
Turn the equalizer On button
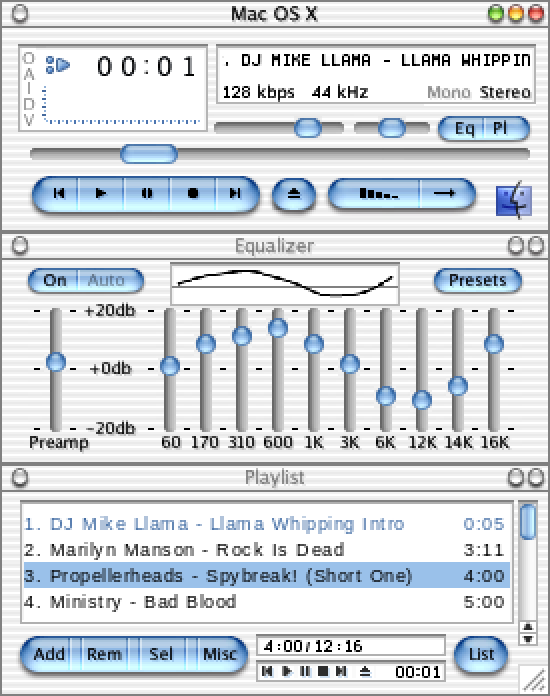[54, 281]
